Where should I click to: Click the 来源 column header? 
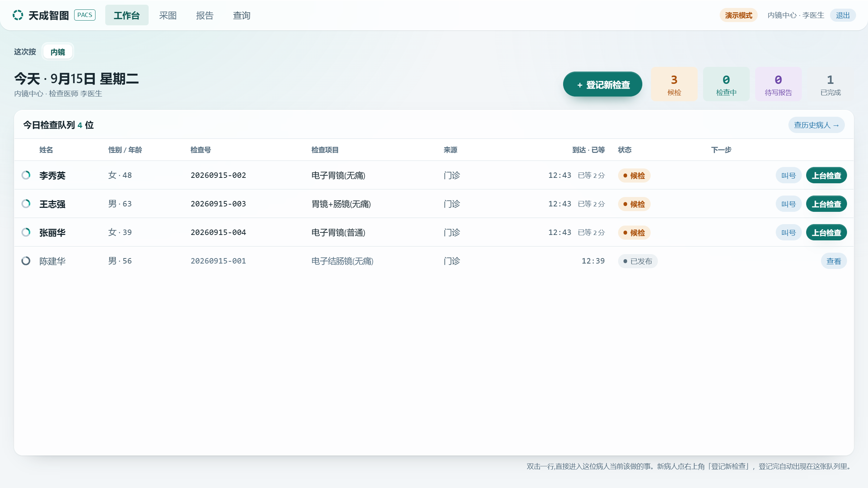click(451, 150)
